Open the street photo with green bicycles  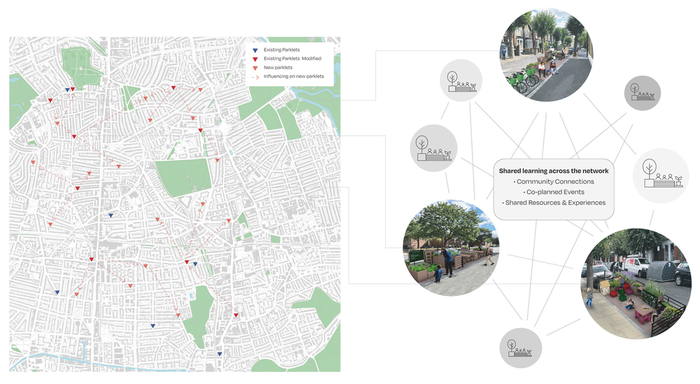tap(547, 55)
